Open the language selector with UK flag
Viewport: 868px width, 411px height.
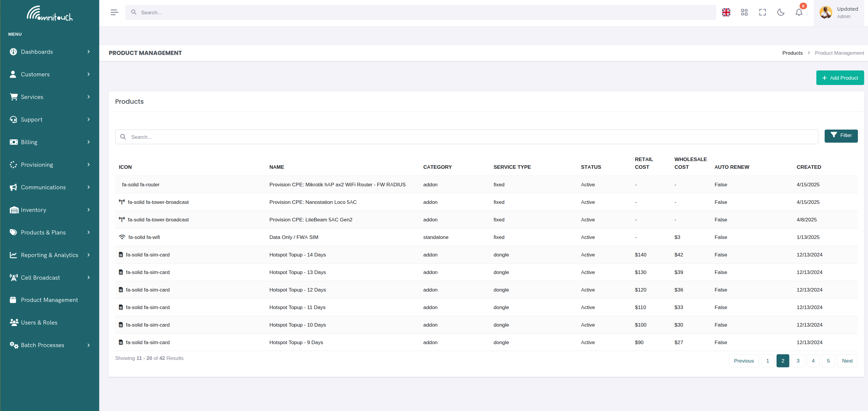[726, 12]
